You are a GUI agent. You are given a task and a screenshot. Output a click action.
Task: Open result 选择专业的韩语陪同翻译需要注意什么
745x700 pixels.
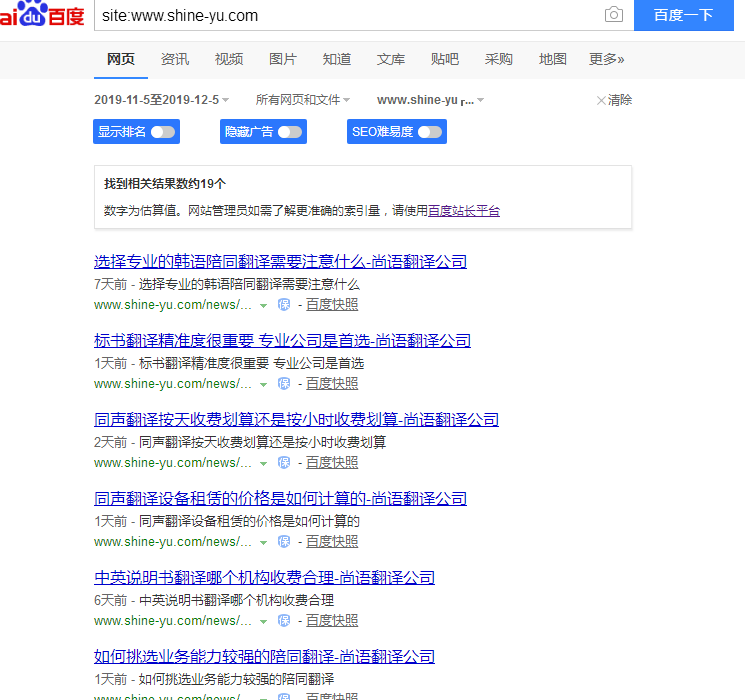point(280,261)
